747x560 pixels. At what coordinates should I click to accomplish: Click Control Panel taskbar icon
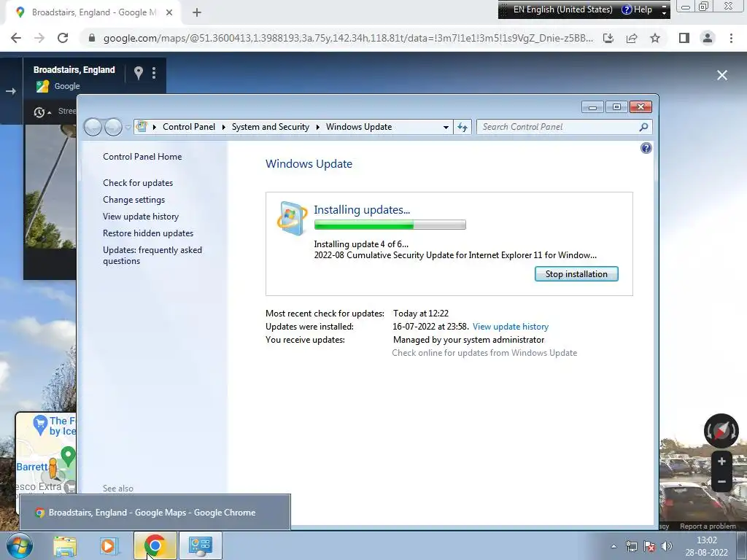[x=200, y=545]
